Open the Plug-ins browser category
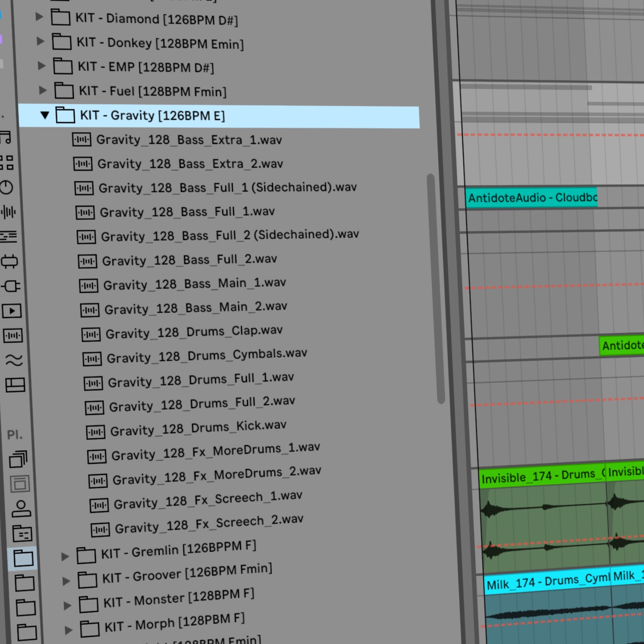The width and height of the screenshot is (644, 644). point(11,286)
